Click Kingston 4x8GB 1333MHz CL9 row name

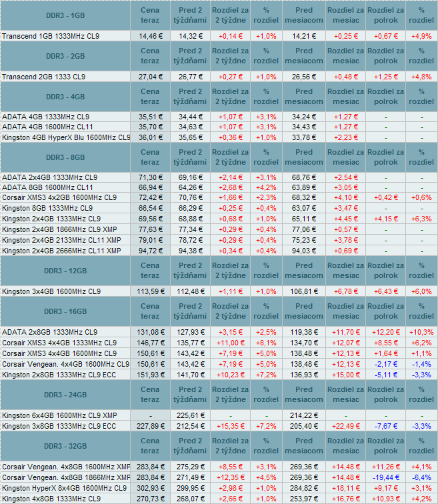(x=51, y=499)
